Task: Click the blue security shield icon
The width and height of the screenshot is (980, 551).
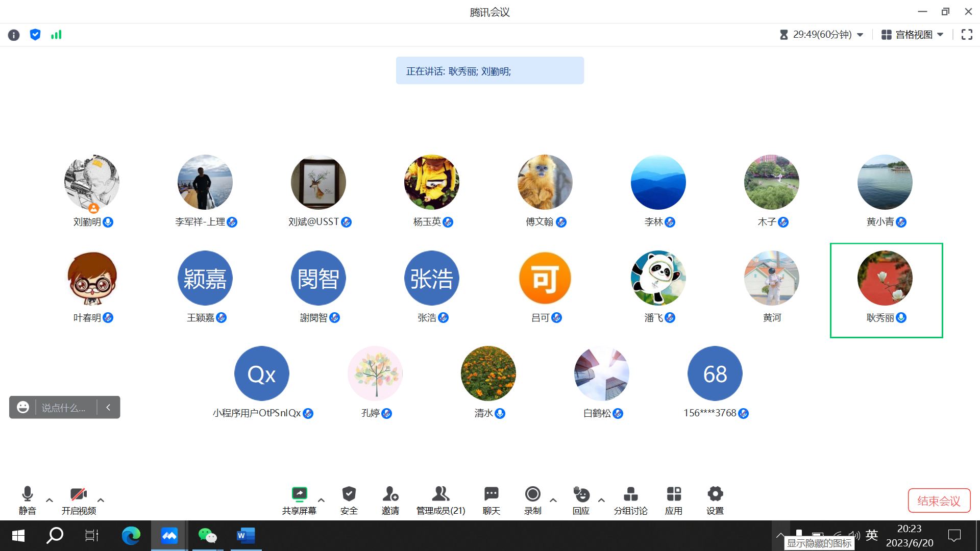Action: pyautogui.click(x=35, y=35)
